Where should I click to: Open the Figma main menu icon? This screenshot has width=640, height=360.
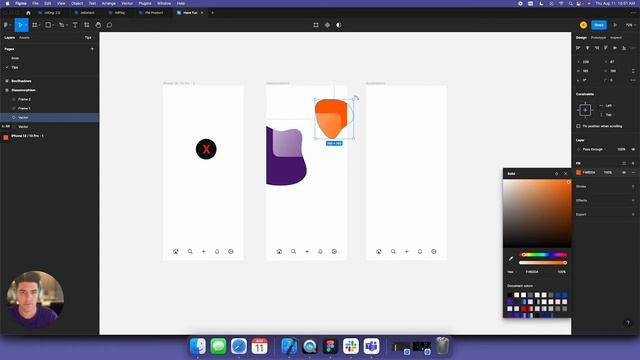coord(6,25)
